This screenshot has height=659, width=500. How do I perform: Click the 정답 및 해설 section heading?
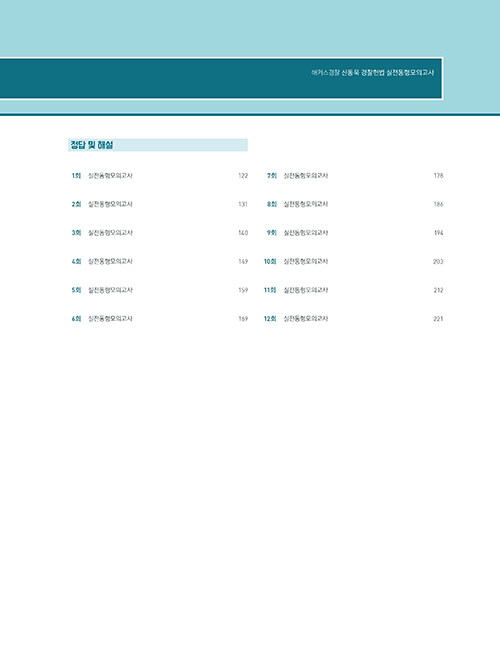click(x=92, y=145)
